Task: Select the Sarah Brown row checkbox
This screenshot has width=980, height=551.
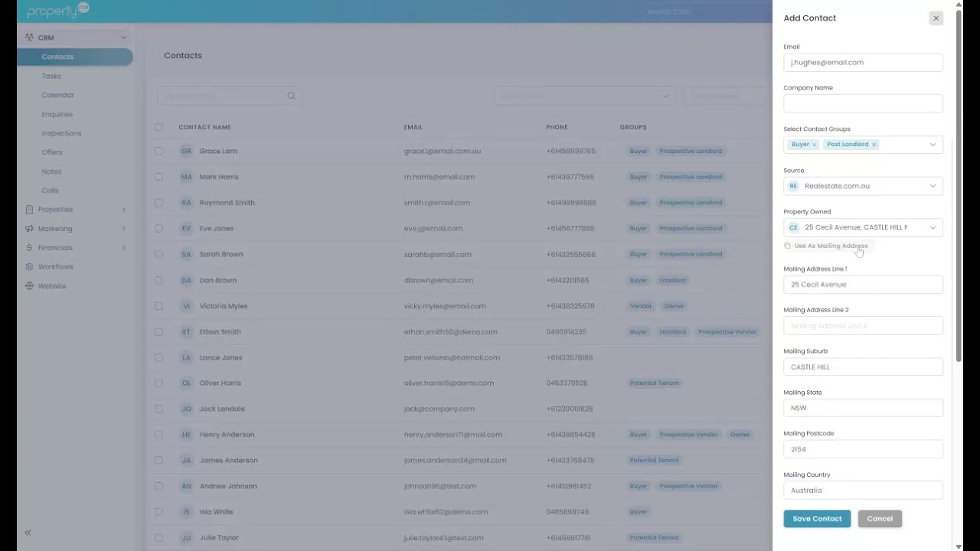Action: (158, 254)
